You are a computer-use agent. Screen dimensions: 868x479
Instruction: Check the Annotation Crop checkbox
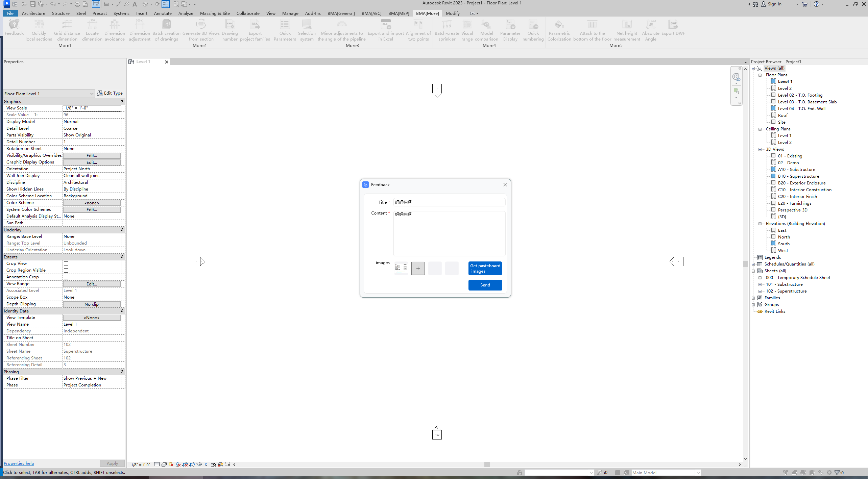click(x=66, y=277)
